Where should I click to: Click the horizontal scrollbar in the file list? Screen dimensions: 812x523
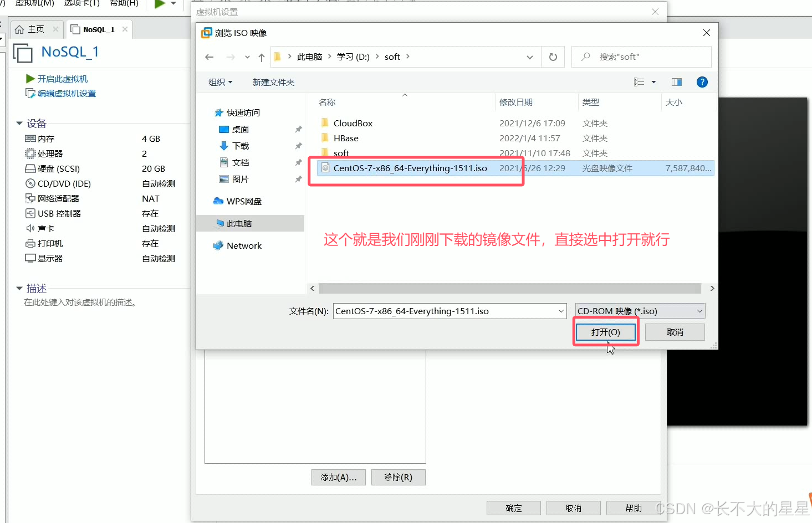(510, 288)
